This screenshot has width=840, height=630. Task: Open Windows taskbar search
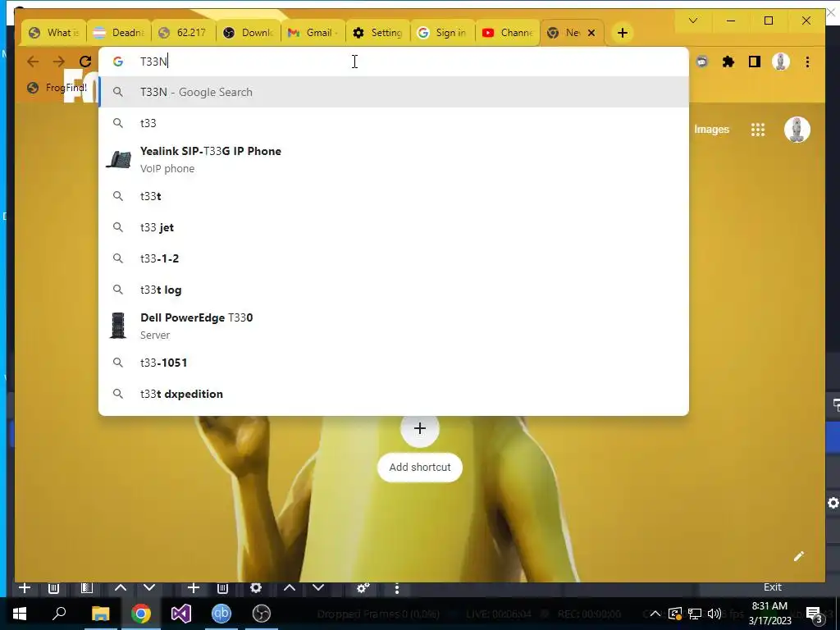(59, 614)
